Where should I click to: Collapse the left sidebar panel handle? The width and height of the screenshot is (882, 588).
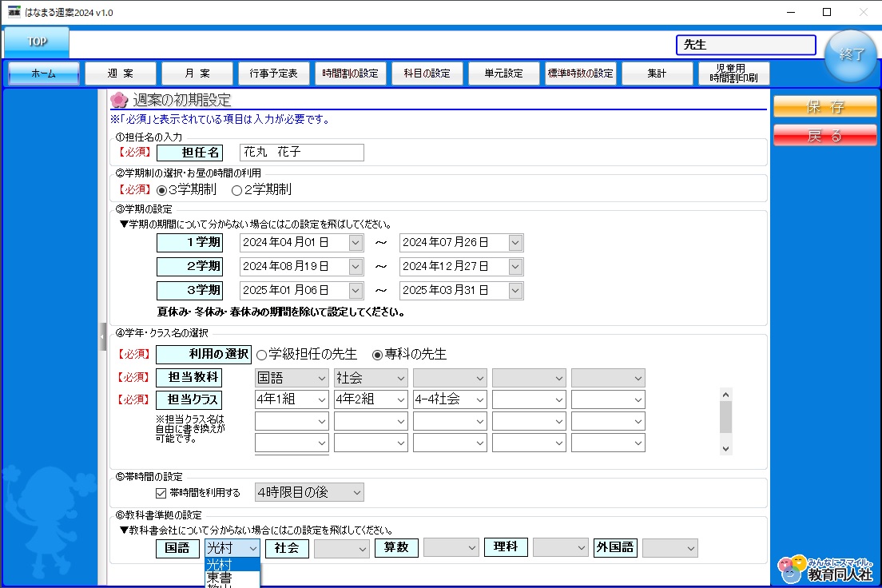[102, 336]
